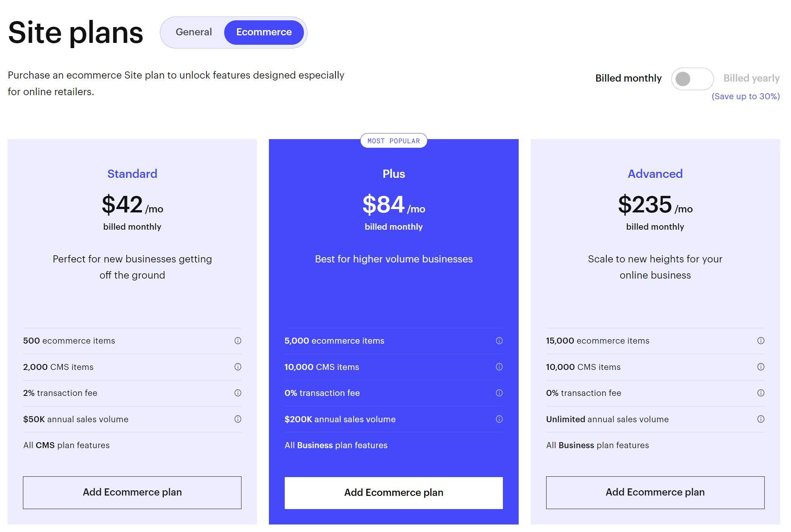Switch to General site plans tab
This screenshot has height=532, width=791.
click(194, 32)
